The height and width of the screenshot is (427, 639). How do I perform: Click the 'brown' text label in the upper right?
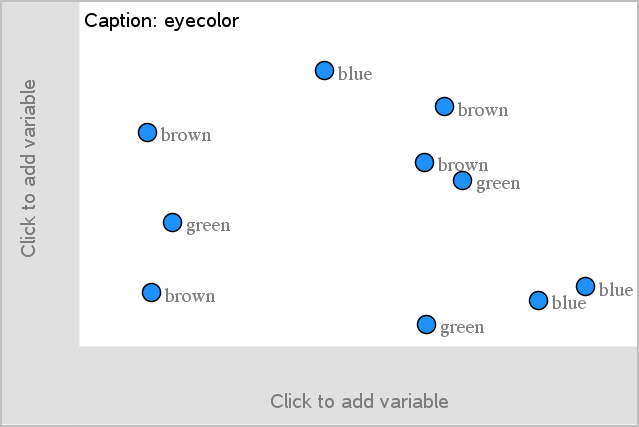click(483, 110)
